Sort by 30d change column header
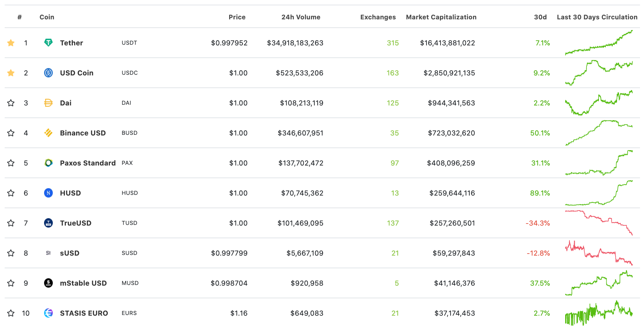This screenshot has width=644, height=327. pos(540,17)
